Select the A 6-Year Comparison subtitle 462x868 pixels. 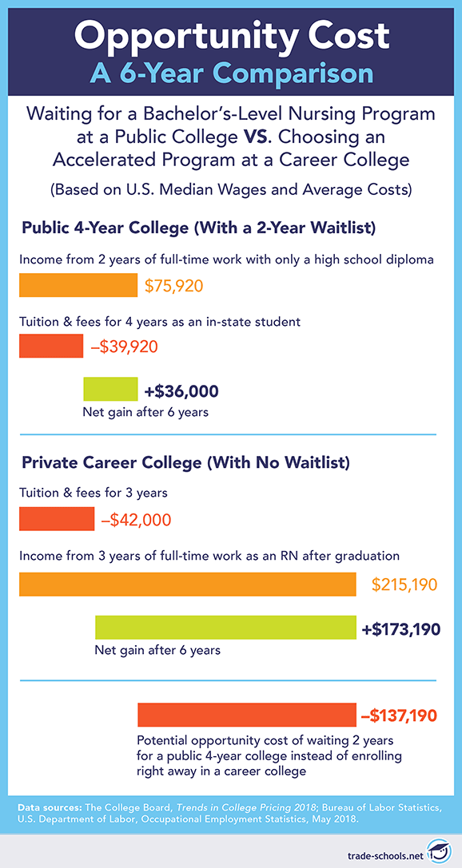point(231,73)
